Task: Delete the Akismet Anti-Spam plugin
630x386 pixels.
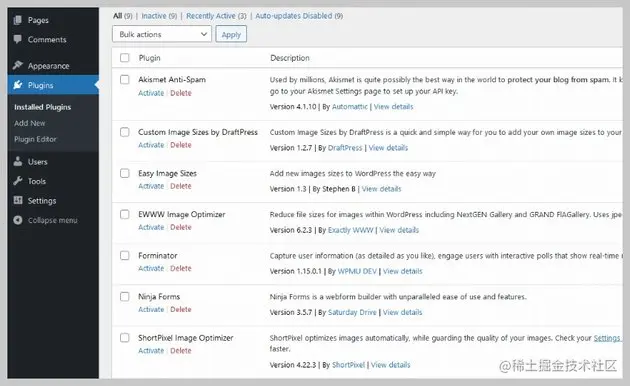Action: point(181,93)
